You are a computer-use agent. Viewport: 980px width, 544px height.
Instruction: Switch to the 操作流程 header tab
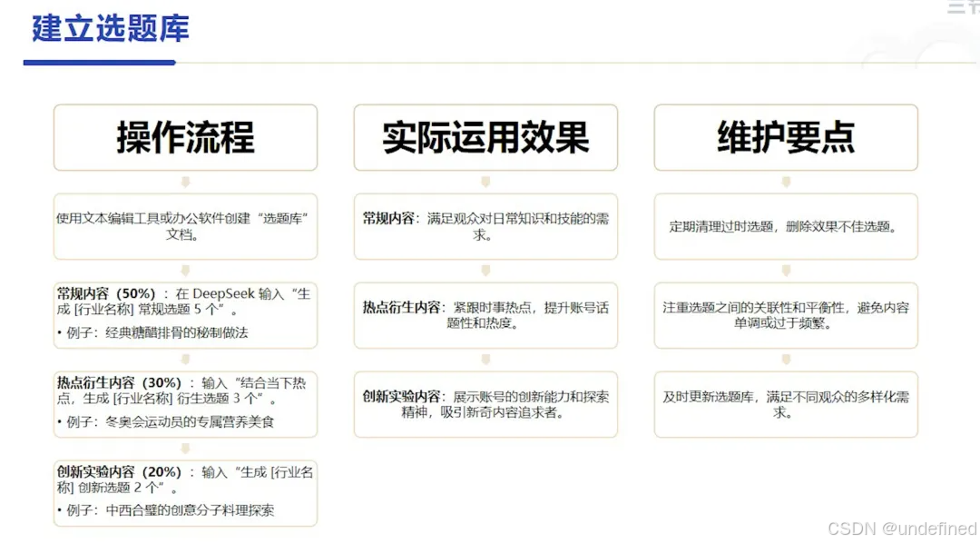[x=185, y=137]
